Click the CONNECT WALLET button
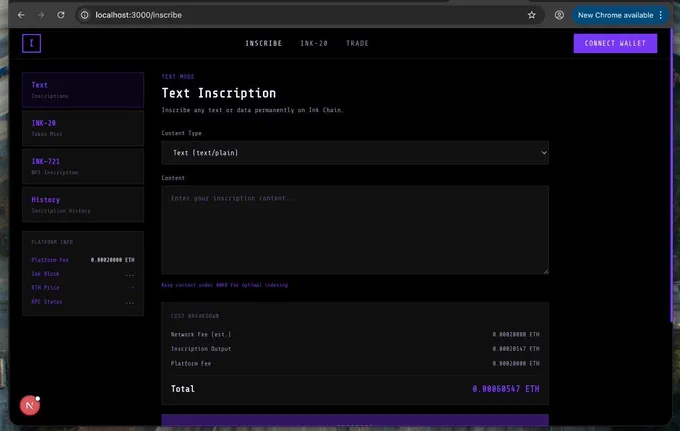Image resolution: width=680 pixels, height=431 pixels. point(615,43)
